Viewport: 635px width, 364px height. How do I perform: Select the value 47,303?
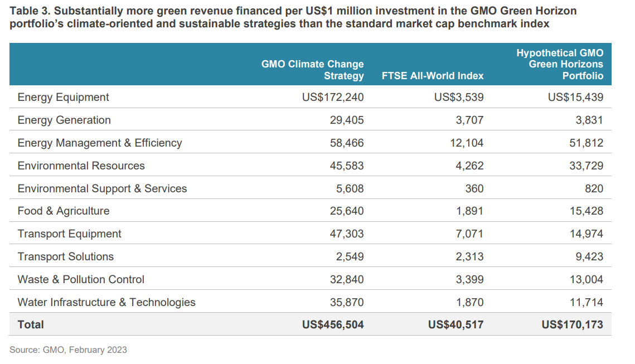coord(347,234)
